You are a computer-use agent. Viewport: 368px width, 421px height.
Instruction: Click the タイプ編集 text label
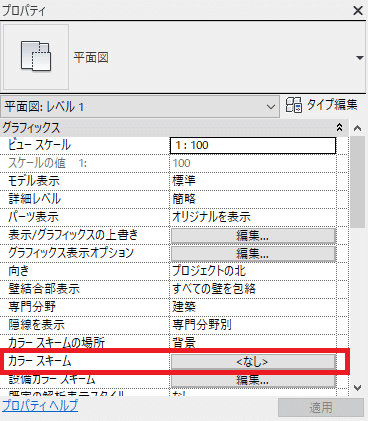332,105
